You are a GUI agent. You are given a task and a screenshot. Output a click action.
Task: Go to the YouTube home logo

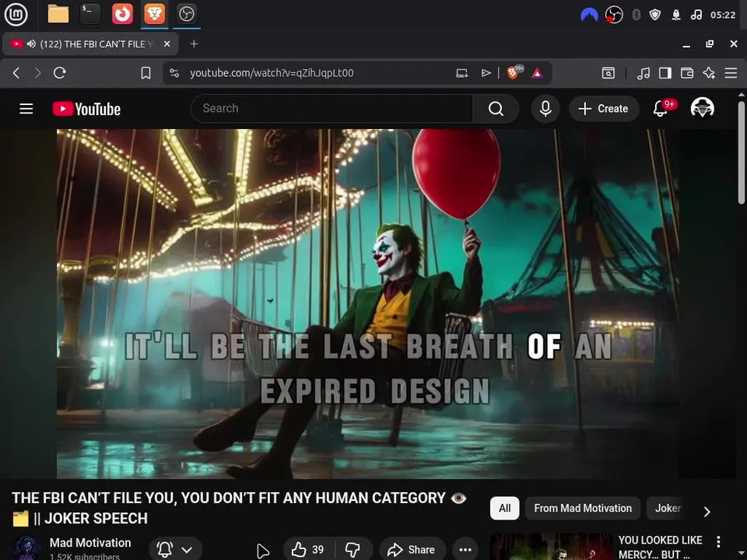(x=86, y=109)
